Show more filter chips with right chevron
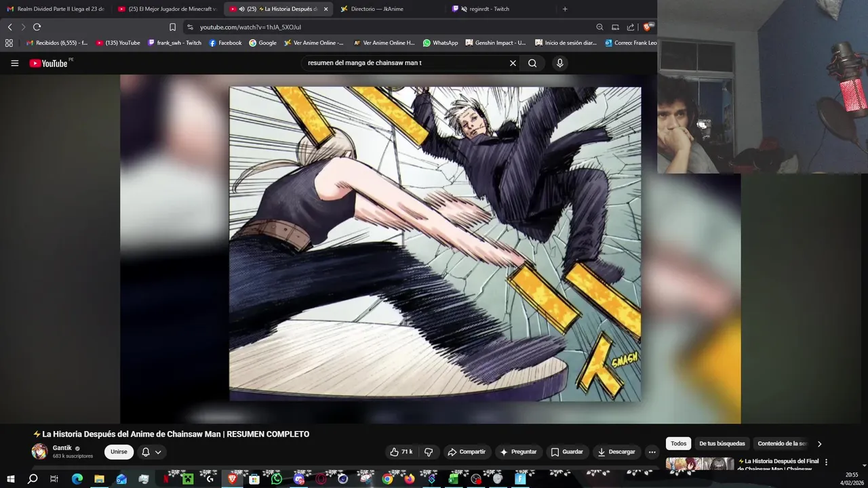This screenshot has width=868, height=488. tap(819, 444)
